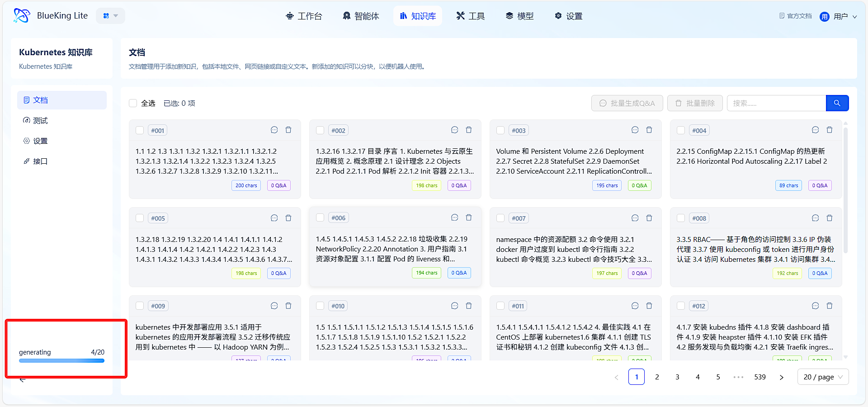Viewport: 868px width, 407px height.
Task: Click the generating progress bar
Action: point(61,361)
